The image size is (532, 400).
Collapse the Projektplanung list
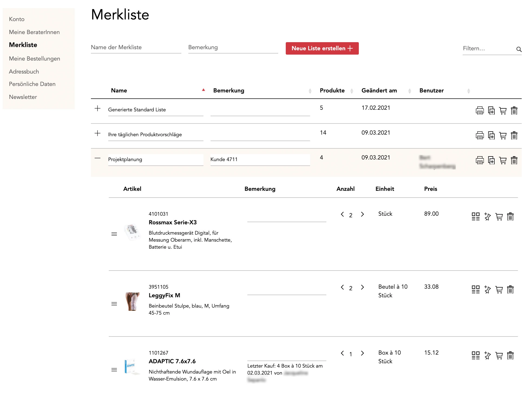tap(98, 158)
